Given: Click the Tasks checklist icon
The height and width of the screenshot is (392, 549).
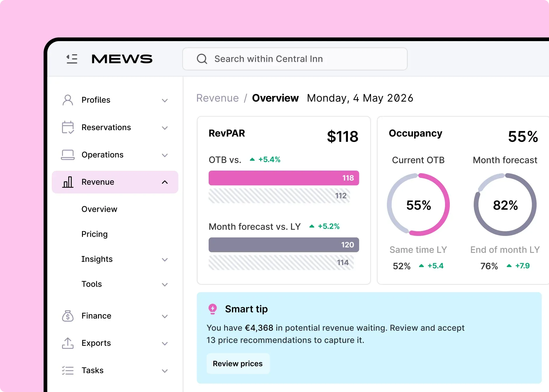Looking at the screenshot, I should click(x=68, y=370).
